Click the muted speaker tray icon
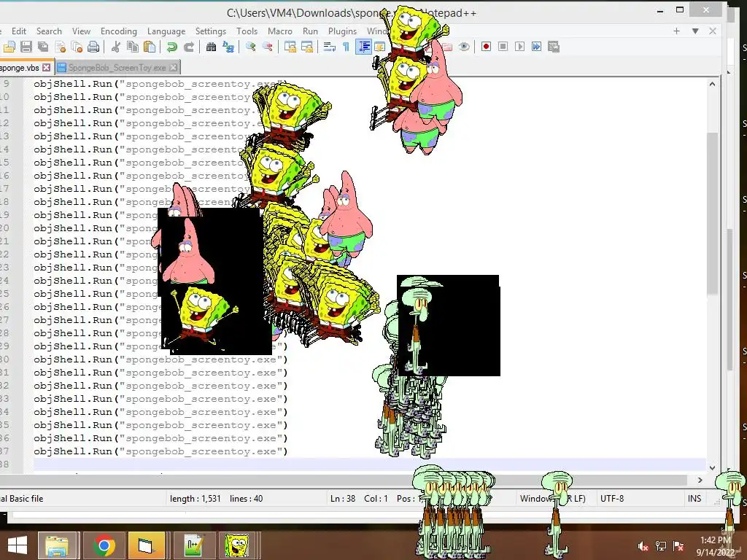Image resolution: width=747 pixels, height=560 pixels. (643, 546)
